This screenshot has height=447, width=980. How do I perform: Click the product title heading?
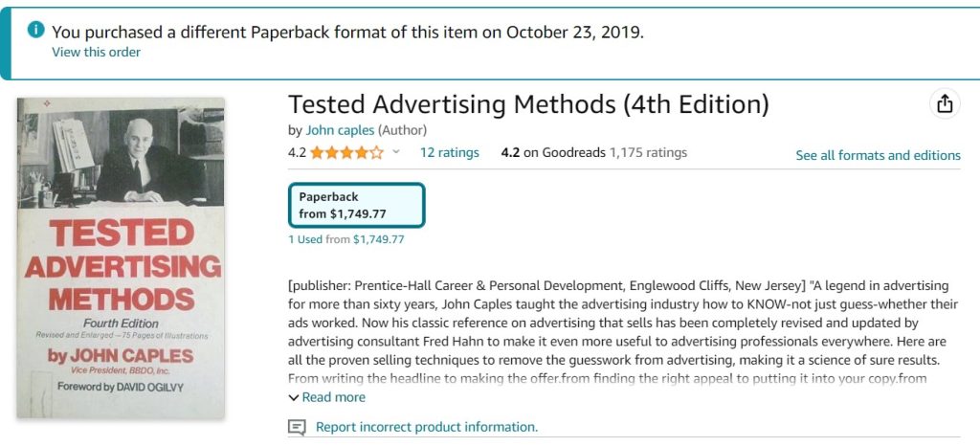click(x=528, y=104)
